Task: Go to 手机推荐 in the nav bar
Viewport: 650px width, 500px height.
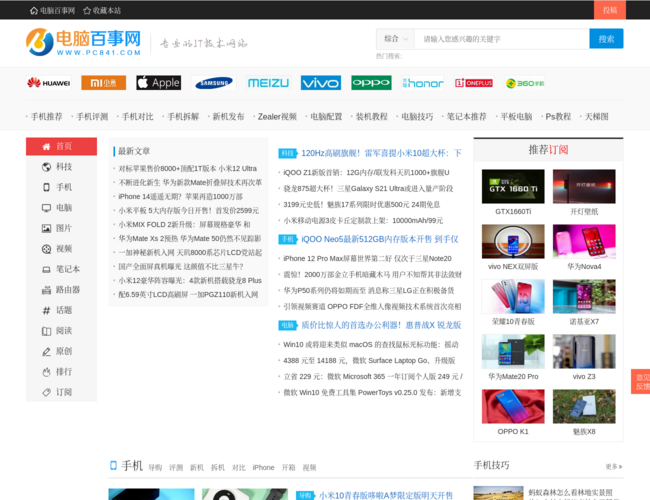Action: tap(46, 117)
